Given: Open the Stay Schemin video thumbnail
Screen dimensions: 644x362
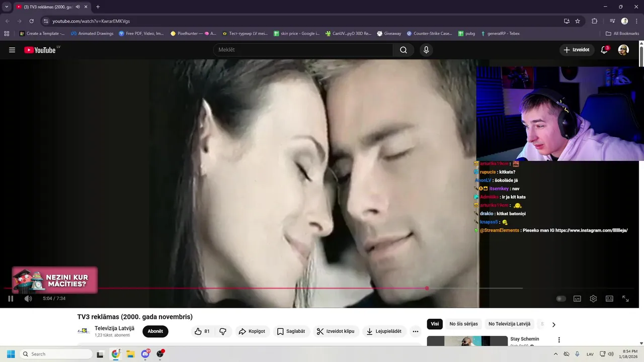Looking at the screenshot, I should coord(467,341).
